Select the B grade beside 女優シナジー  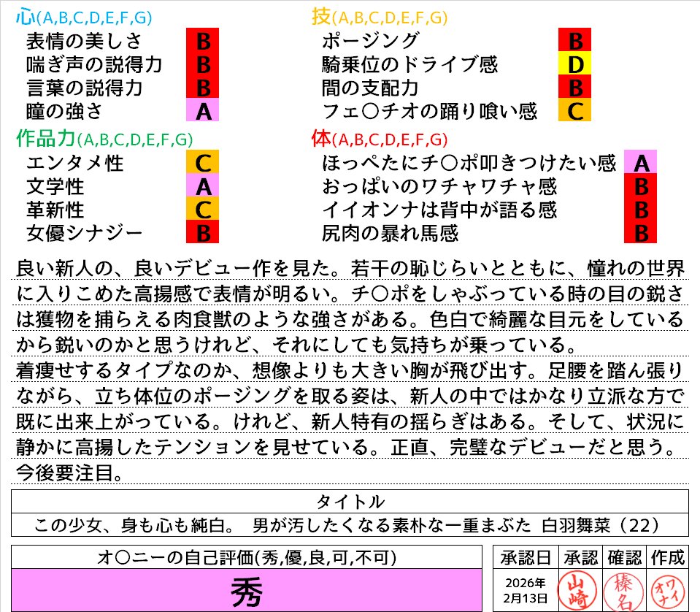tap(203, 232)
